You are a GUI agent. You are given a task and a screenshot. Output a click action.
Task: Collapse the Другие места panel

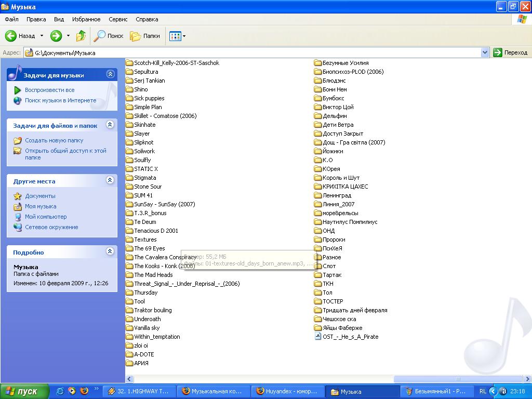pyautogui.click(x=110, y=180)
